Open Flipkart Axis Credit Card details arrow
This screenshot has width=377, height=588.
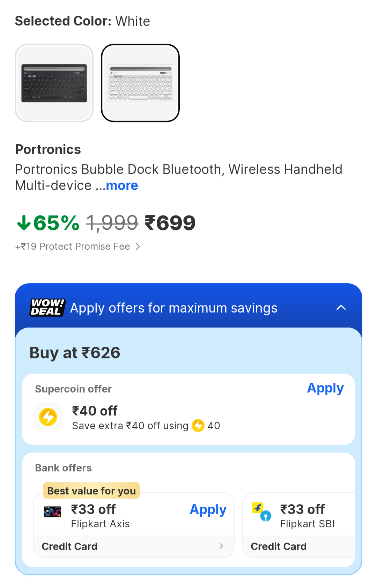221,546
